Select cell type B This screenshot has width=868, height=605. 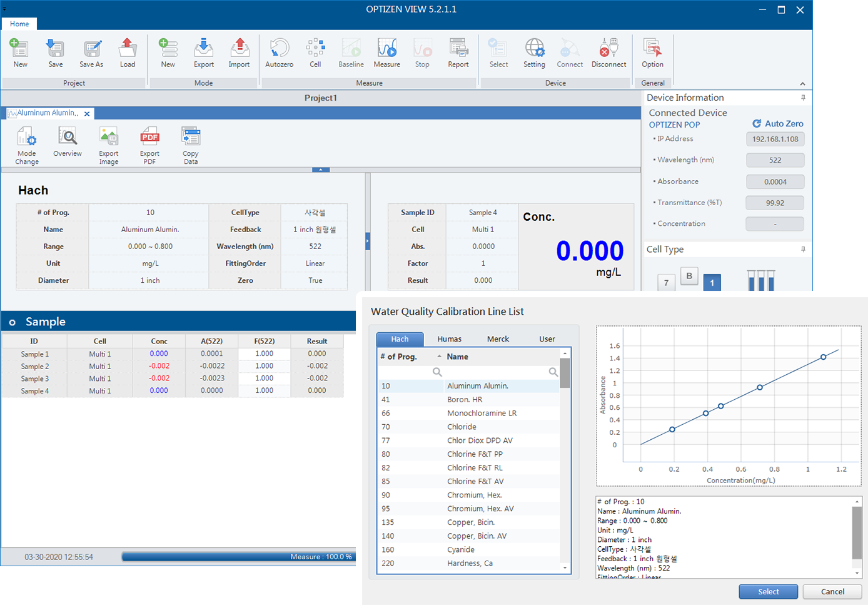tap(689, 276)
